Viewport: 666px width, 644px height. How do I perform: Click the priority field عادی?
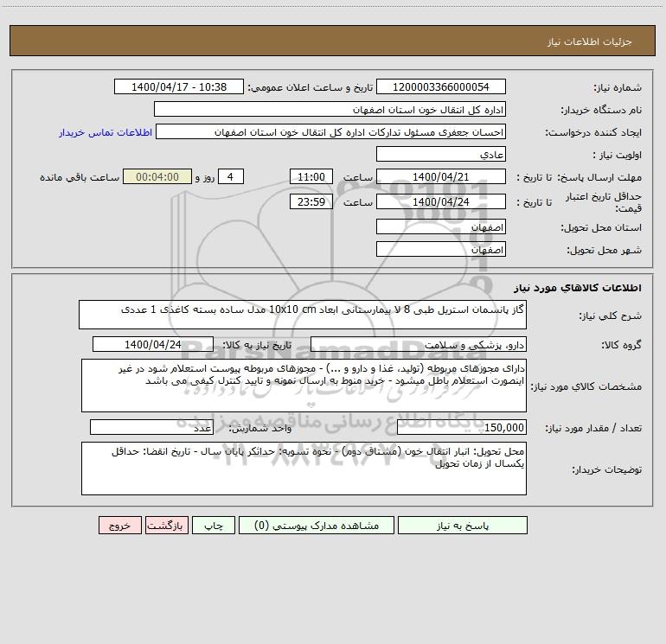point(441,154)
